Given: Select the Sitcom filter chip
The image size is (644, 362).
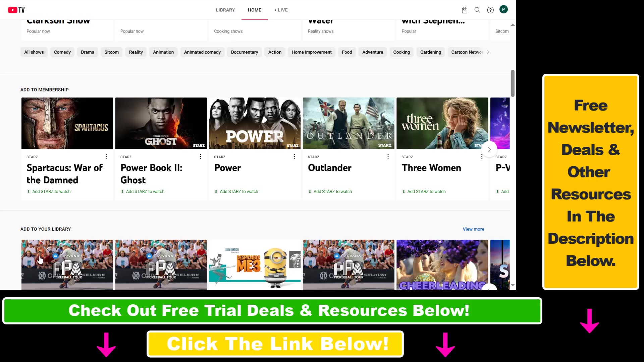Looking at the screenshot, I should click(x=112, y=52).
